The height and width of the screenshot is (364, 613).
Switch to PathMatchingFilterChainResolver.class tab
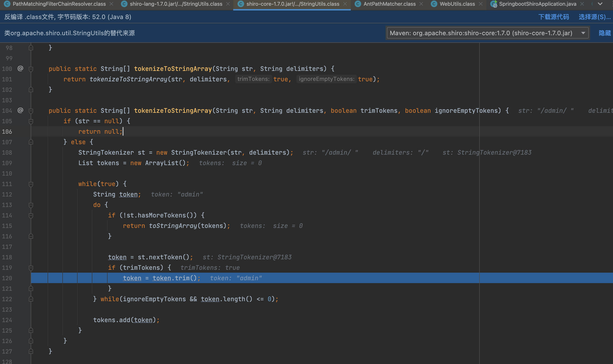59,4
